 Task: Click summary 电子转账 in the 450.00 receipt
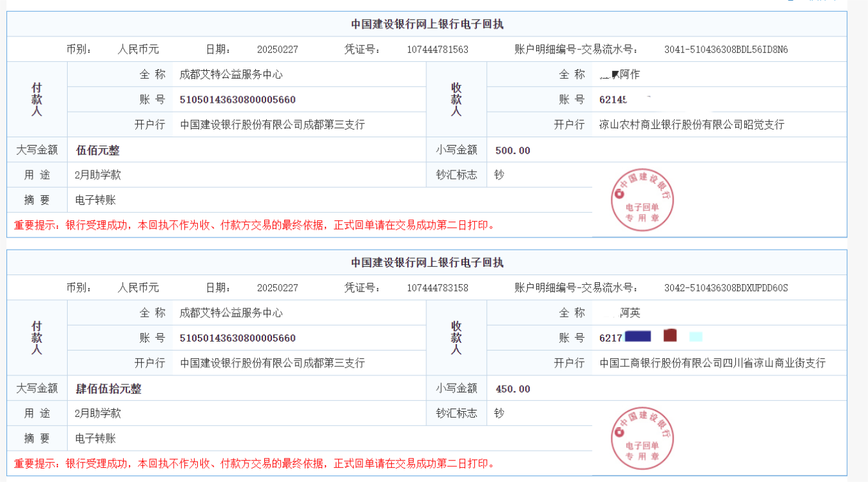[96, 439]
